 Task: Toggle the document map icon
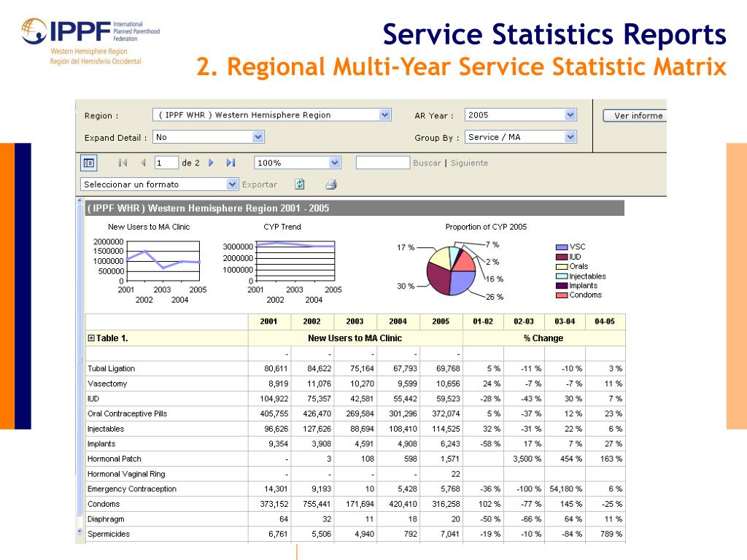point(88,163)
